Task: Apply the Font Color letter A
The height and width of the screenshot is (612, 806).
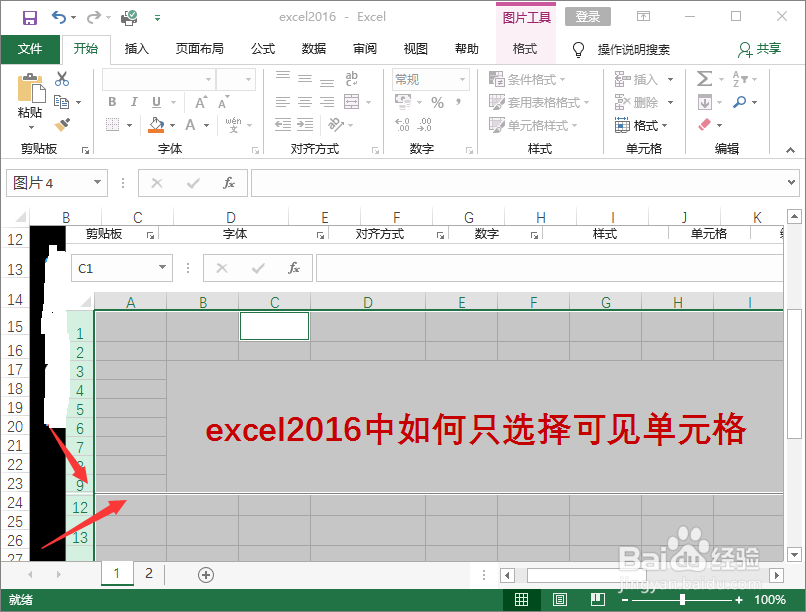Action: [191, 125]
